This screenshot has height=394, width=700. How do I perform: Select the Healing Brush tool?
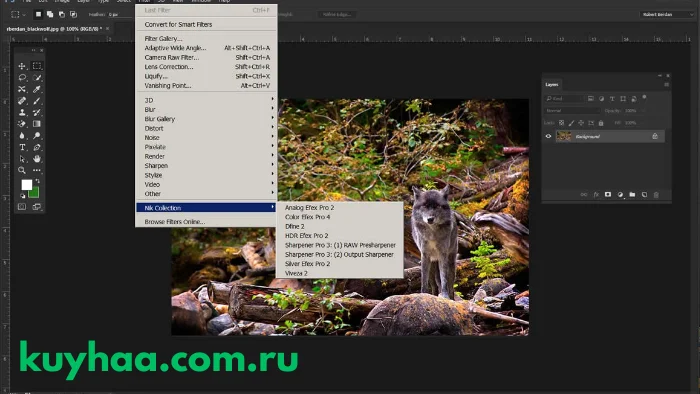22,101
